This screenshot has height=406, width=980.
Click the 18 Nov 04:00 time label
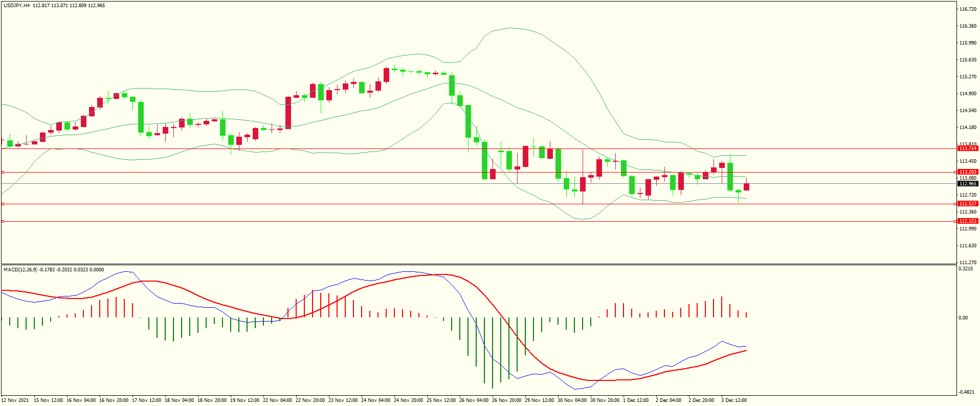(179, 400)
